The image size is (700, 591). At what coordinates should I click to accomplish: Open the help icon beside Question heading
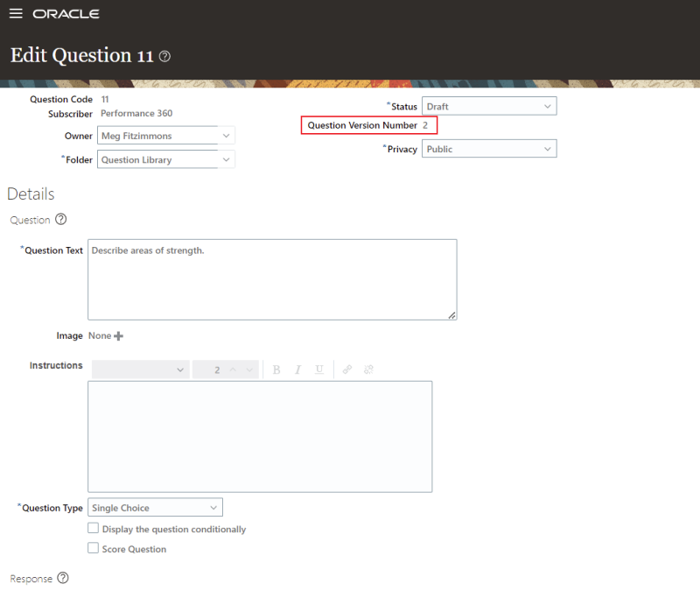60,220
